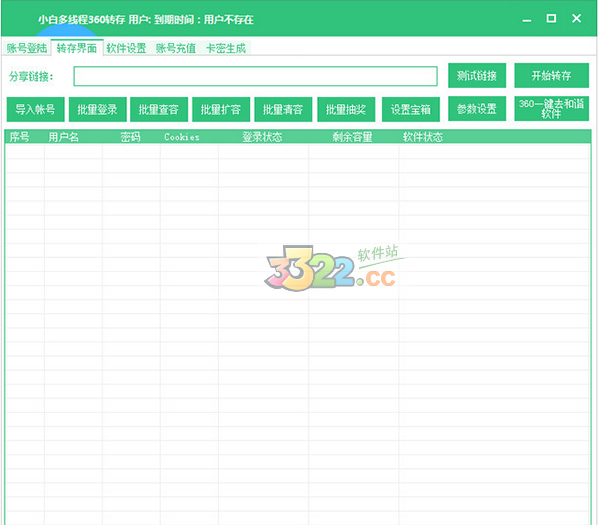Start transfer with 开始转存 button
Viewport: 600px width, 525px height.
(551, 75)
